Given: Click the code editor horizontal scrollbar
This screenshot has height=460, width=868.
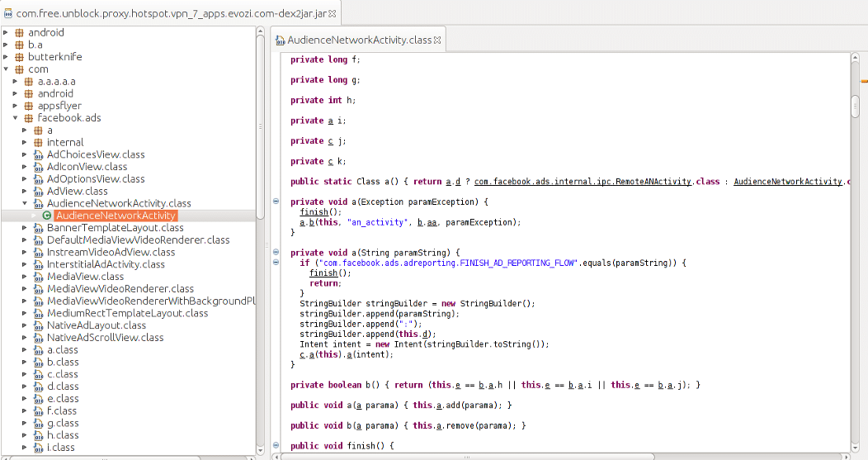Looking at the screenshot, I should (468, 457).
